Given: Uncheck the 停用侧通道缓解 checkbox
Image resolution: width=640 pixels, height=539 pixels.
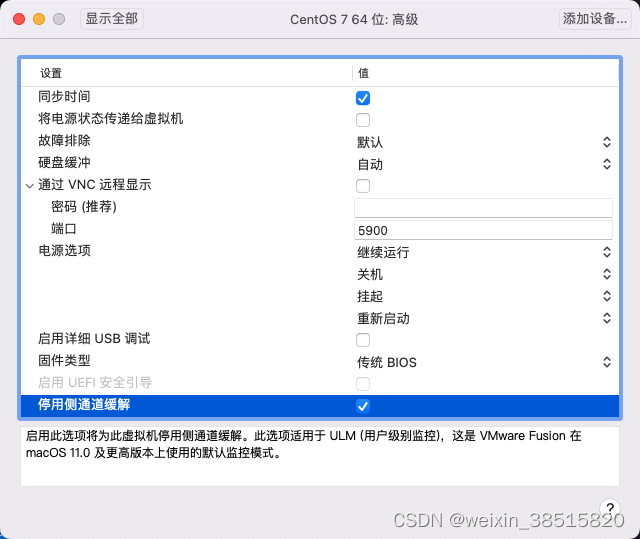Looking at the screenshot, I should (363, 406).
